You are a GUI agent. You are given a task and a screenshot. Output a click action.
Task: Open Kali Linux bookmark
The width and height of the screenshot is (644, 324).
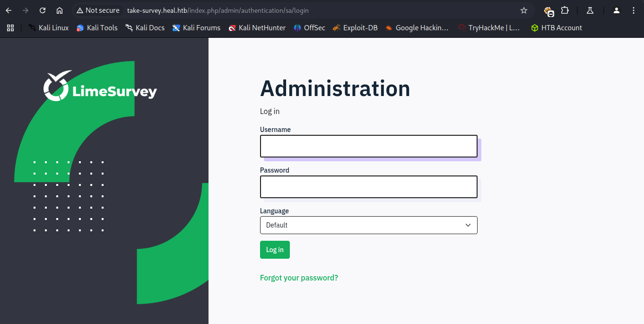(48, 28)
